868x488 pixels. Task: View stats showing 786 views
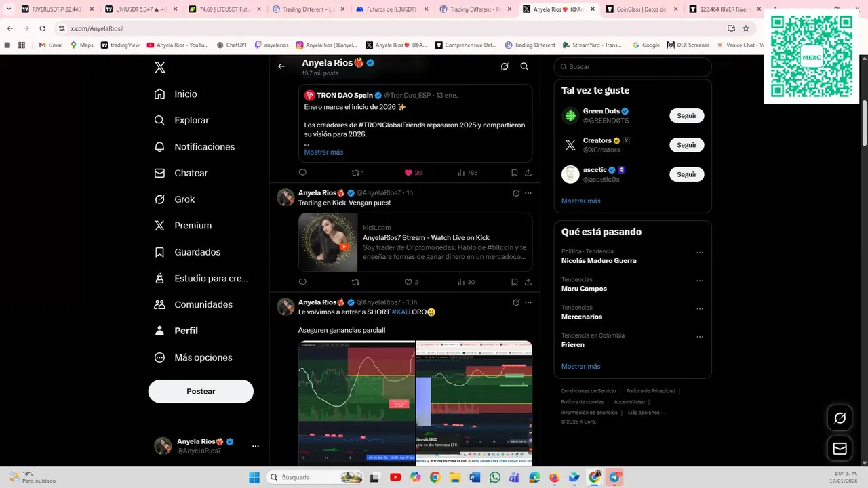[x=467, y=173]
